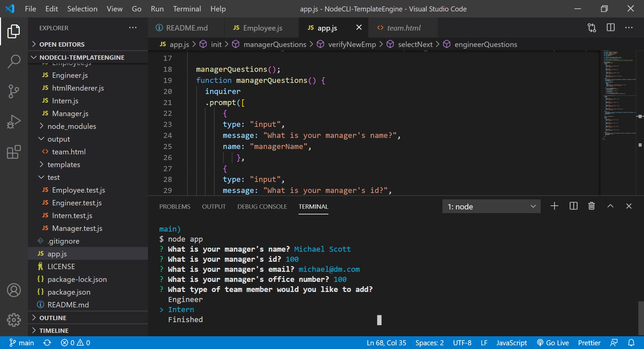Switch to README.md editor tab
Image resolution: width=644 pixels, height=349 pixels.
[186, 28]
